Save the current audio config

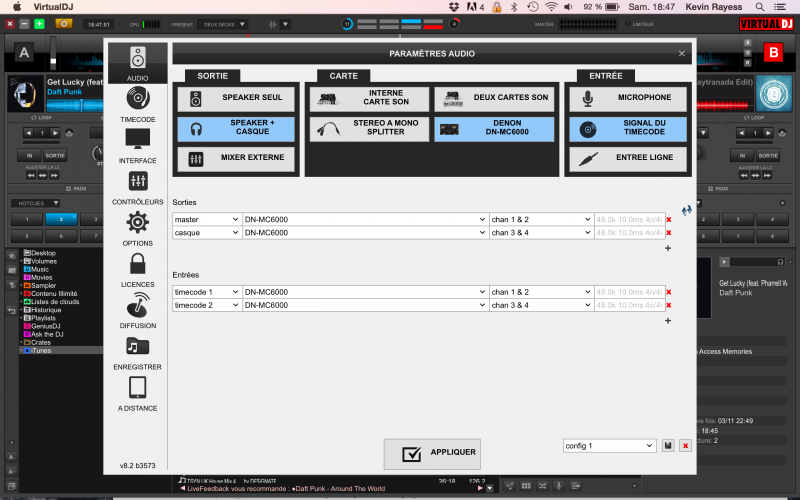(x=668, y=445)
